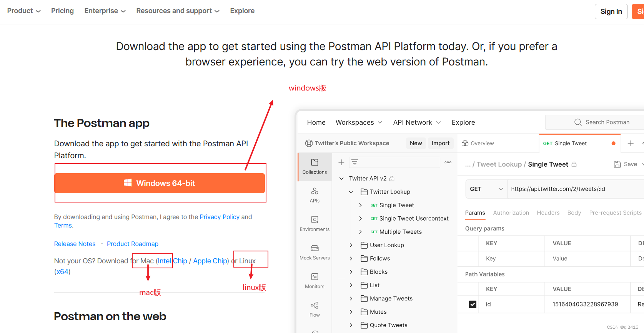
Task: Open the GET Single Tweet request tab
Action: pos(579,143)
